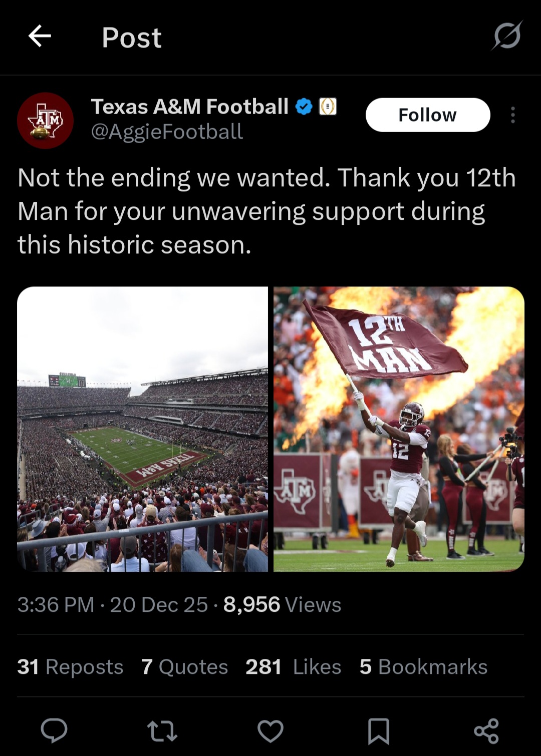Bookmark the post with bookmark icon
Image resolution: width=541 pixels, height=756 pixels.
click(379, 731)
